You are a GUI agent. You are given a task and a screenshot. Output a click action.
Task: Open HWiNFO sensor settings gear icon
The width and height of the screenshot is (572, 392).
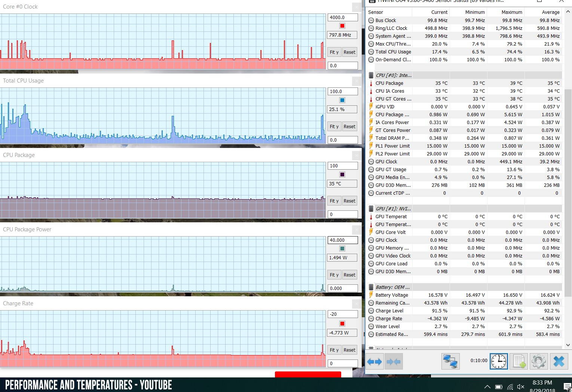[x=538, y=361]
